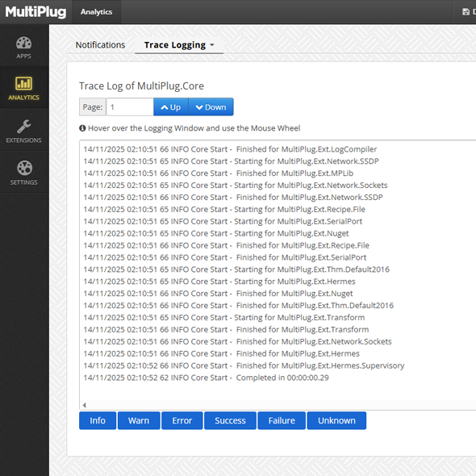Select 'Starting for MultiPlug.Ext.Hermes' log line
Image resolution: width=476 pixels, height=476 pixels.
tap(219, 282)
